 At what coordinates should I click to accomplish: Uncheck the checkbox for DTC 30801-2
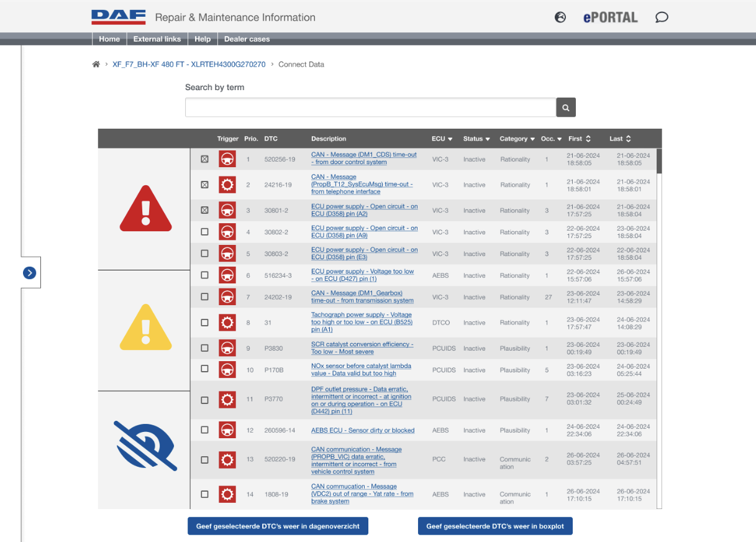tap(204, 210)
